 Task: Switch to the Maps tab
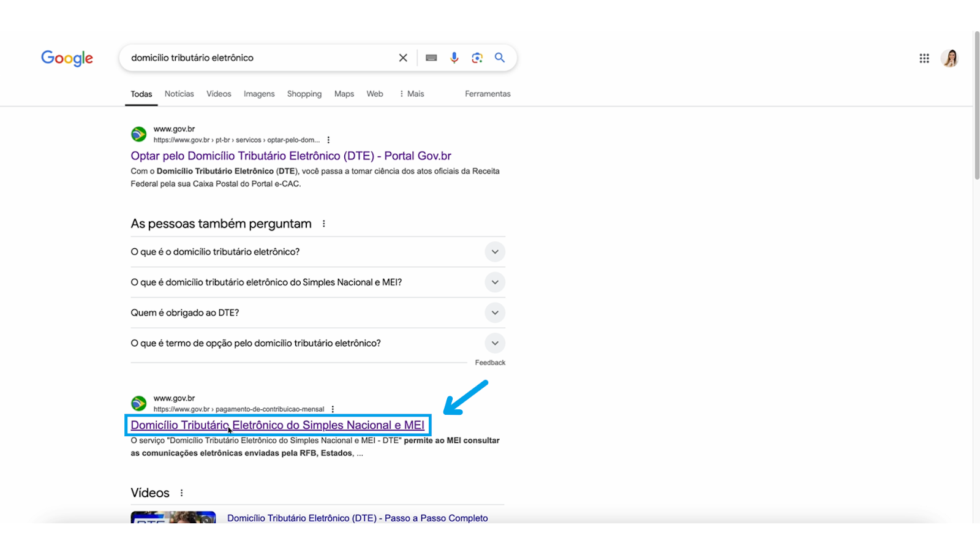pos(344,94)
